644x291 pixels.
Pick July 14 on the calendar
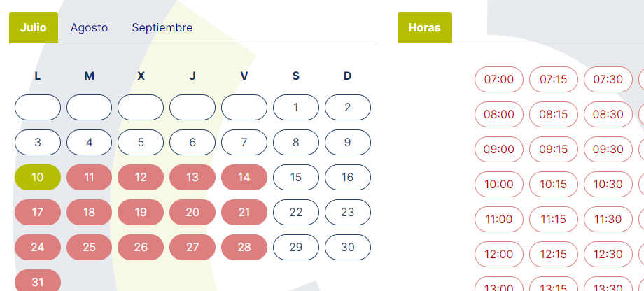point(244,177)
